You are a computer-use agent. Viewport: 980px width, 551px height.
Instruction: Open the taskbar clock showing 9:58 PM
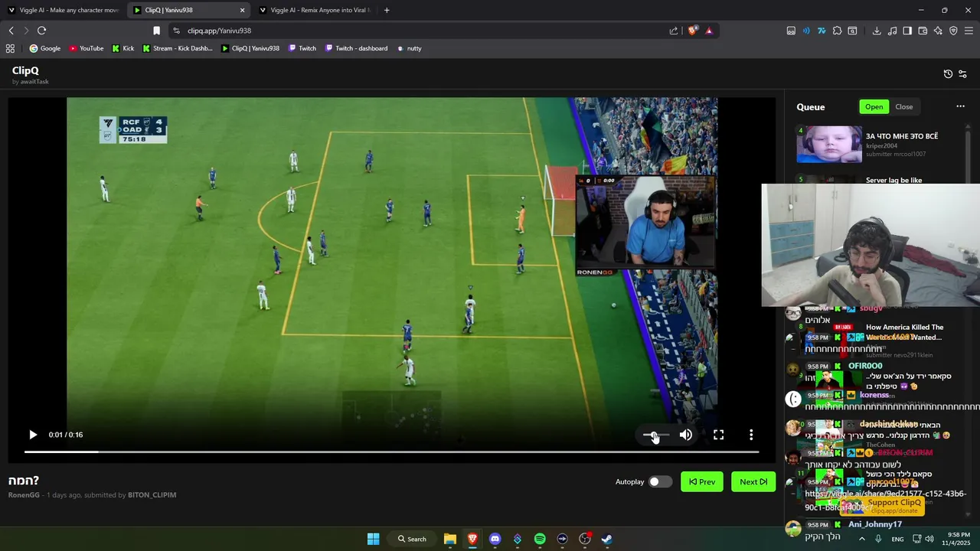[958, 539]
